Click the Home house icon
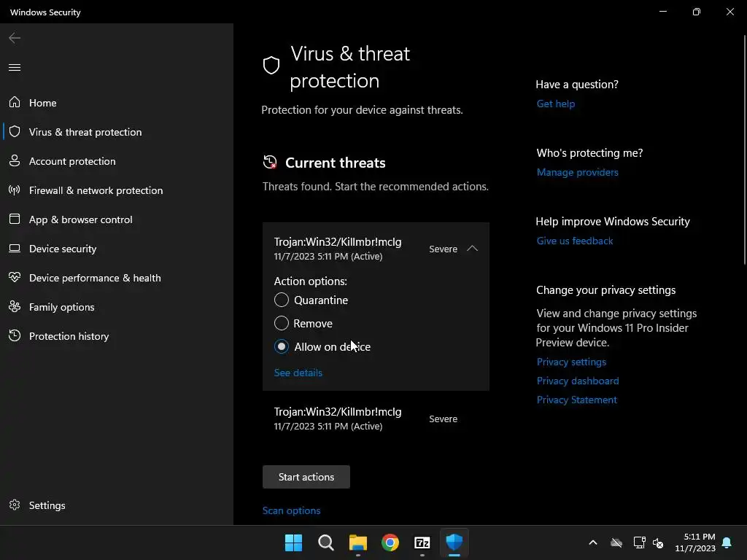This screenshot has height=560, width=747. pyautogui.click(x=15, y=102)
